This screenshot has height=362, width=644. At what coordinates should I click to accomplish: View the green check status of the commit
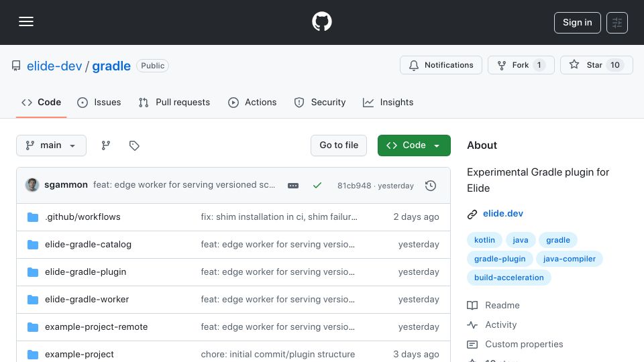pyautogui.click(x=317, y=186)
